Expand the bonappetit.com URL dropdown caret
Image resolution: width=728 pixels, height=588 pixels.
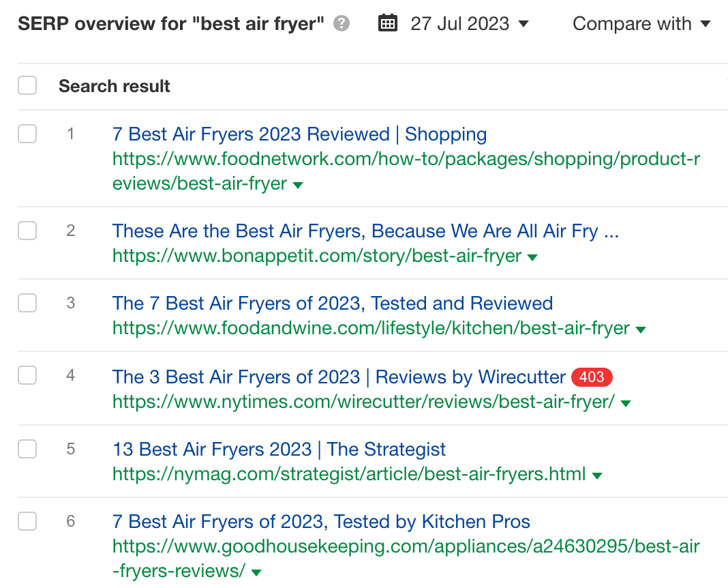tap(532, 256)
